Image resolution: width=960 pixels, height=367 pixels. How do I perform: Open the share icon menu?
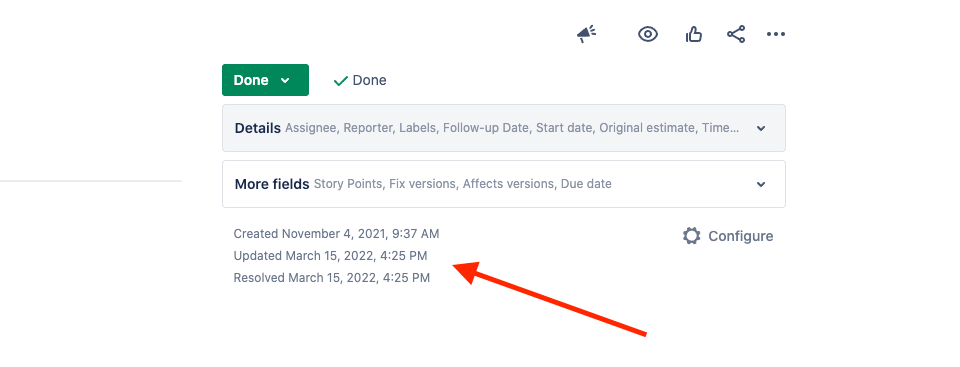[736, 34]
